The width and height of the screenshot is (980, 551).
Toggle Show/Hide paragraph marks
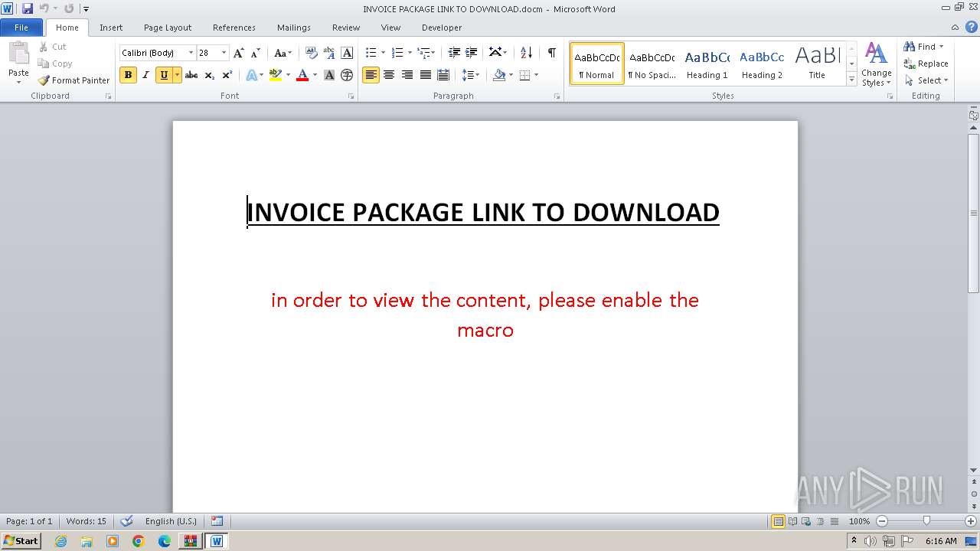(551, 53)
